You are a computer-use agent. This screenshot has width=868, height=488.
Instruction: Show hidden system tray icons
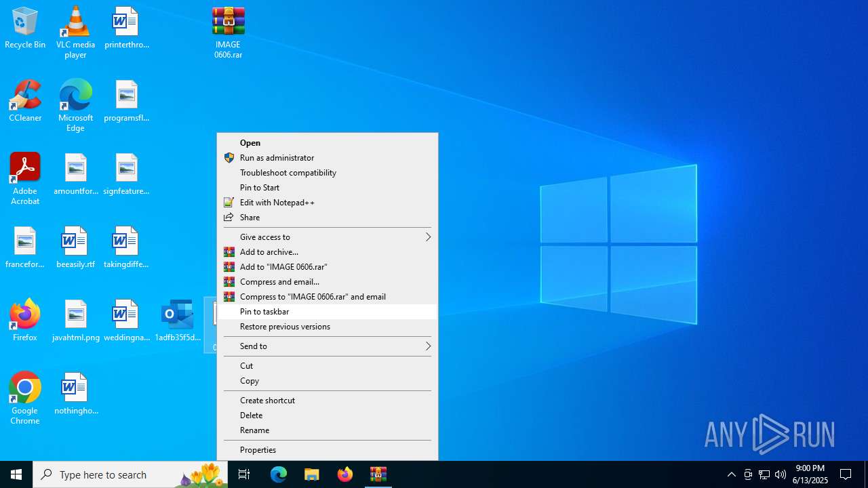coord(732,474)
